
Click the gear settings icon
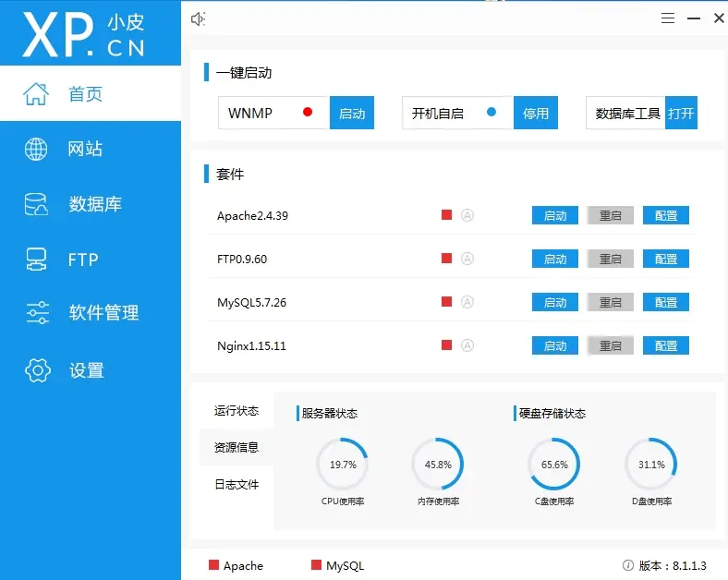(x=38, y=370)
